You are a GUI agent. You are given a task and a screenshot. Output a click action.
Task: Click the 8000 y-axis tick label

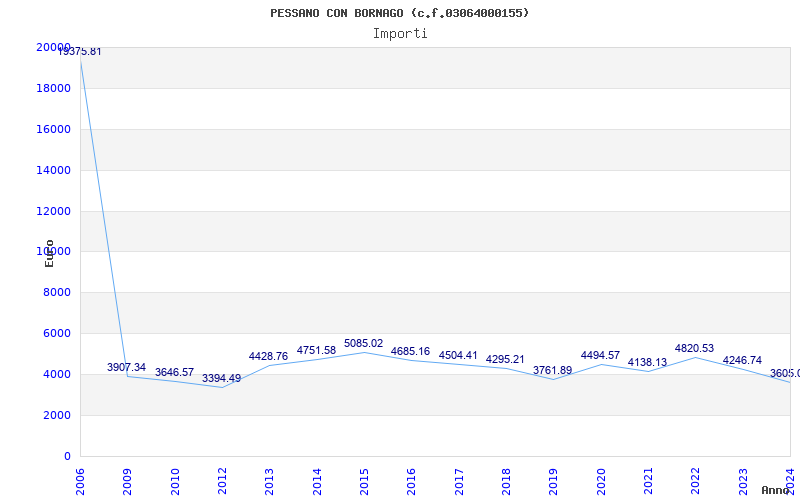(x=57, y=292)
